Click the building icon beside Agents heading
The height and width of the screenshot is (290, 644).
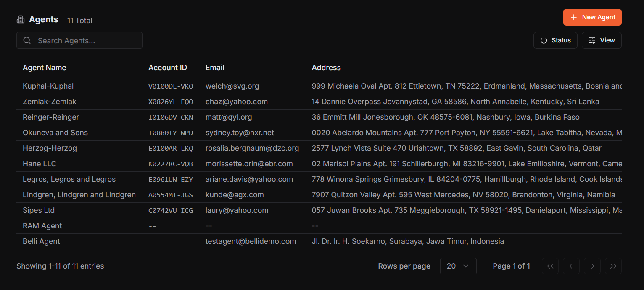click(20, 19)
